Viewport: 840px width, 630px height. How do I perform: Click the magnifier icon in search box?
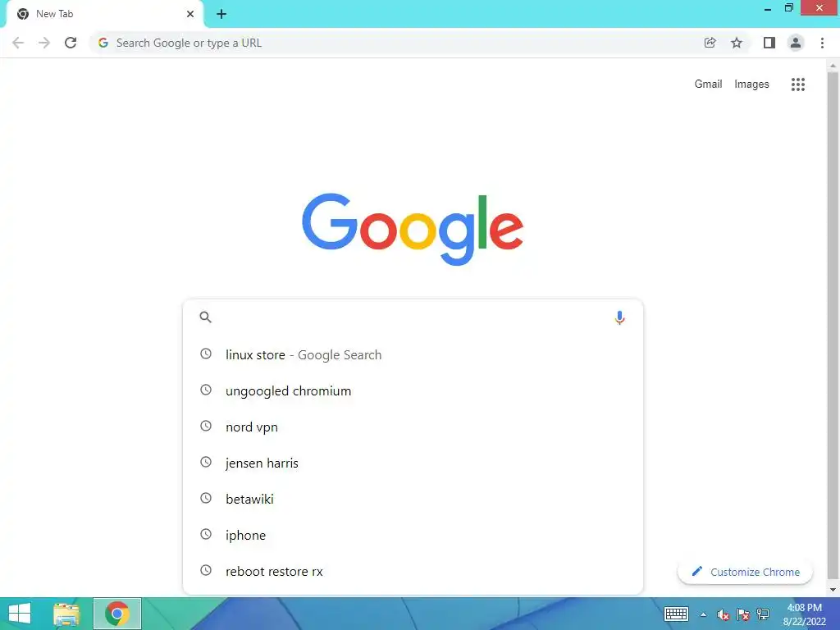click(x=205, y=317)
